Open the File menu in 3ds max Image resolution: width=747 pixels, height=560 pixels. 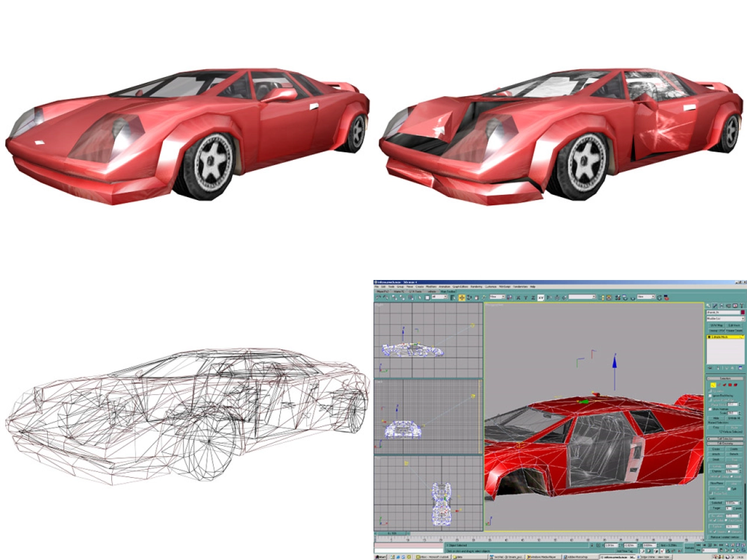(376, 286)
